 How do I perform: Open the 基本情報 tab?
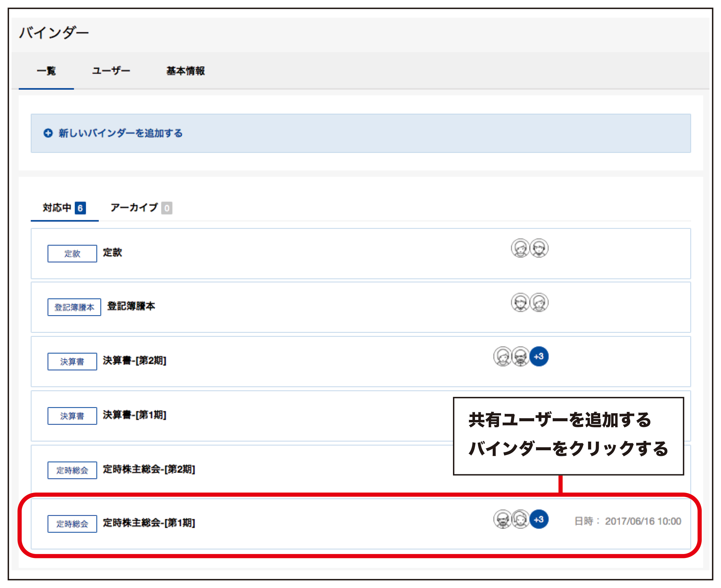coord(185,71)
